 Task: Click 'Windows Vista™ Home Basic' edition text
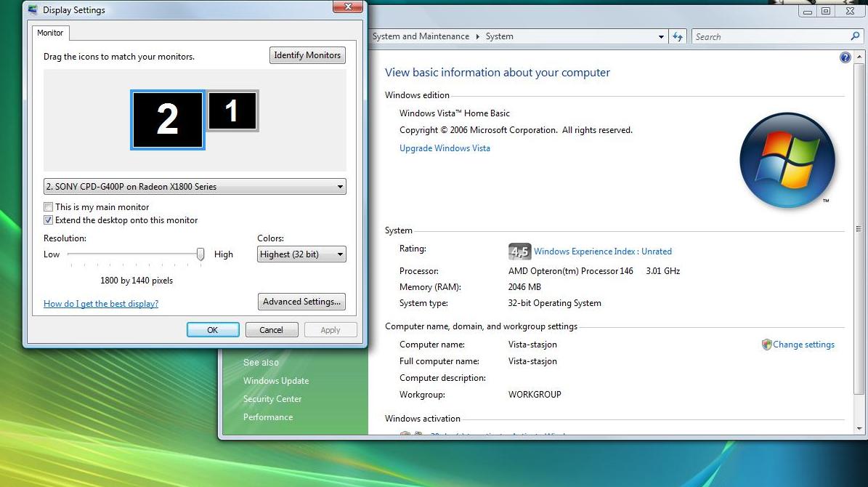pyautogui.click(x=455, y=113)
